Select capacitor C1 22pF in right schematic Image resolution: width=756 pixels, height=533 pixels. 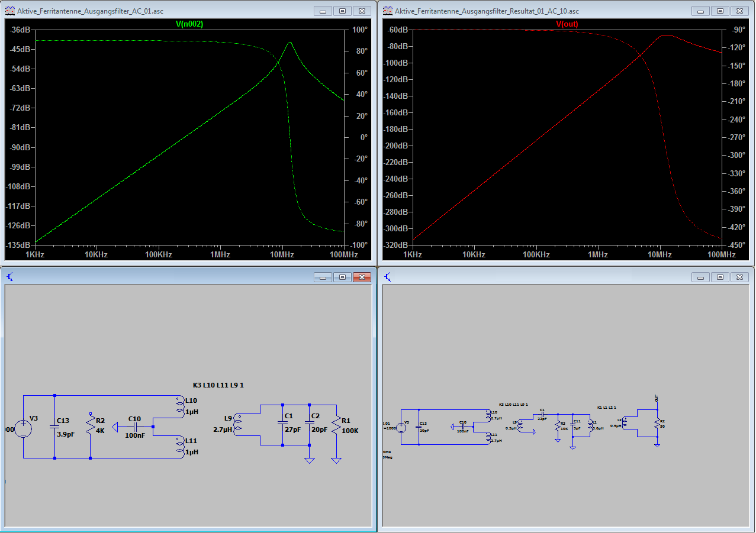tap(542, 414)
